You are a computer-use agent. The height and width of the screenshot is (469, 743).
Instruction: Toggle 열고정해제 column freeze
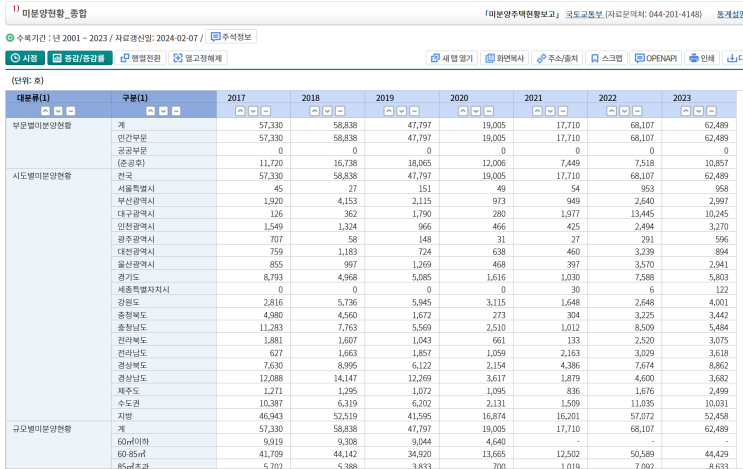click(198, 58)
